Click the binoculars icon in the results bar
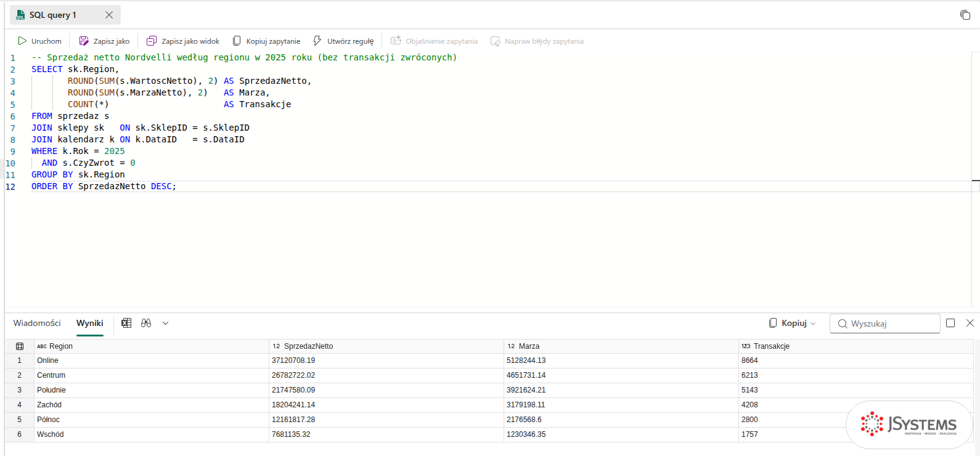The height and width of the screenshot is (456, 980). [x=146, y=323]
